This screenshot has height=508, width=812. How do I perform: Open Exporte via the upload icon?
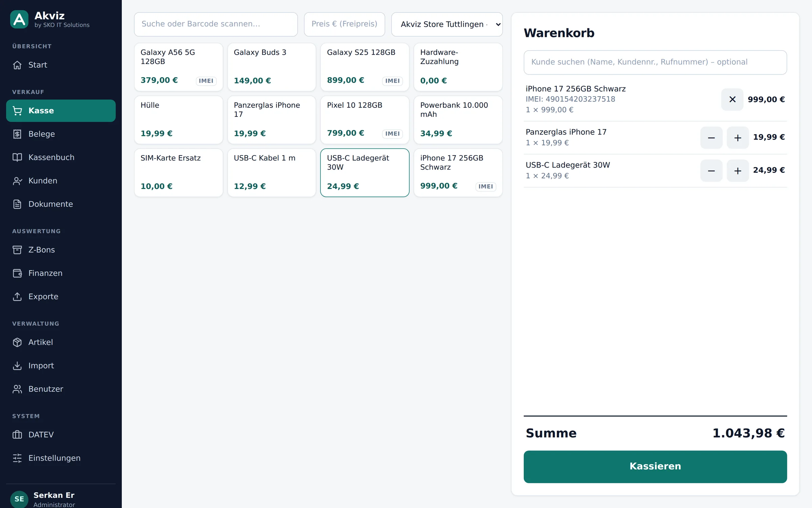click(x=17, y=296)
